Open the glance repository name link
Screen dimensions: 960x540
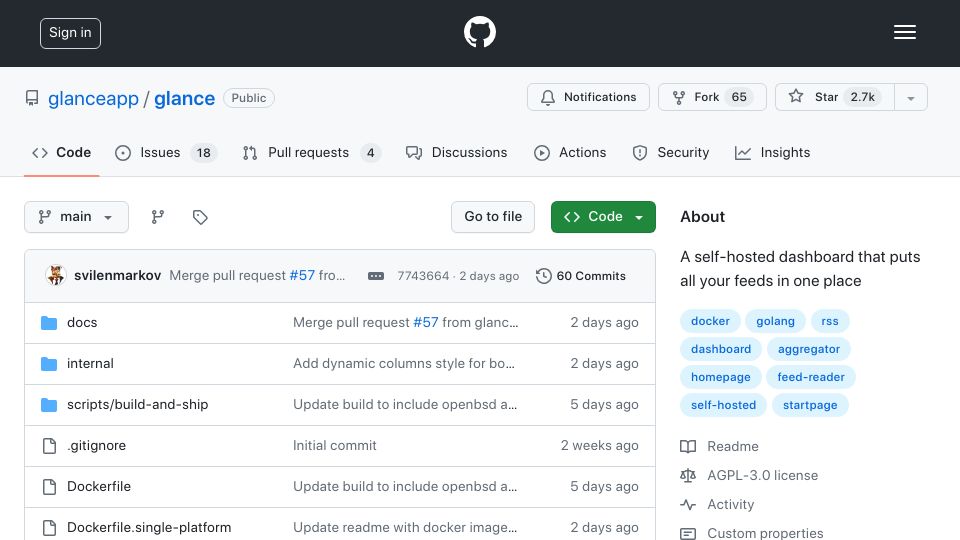pyautogui.click(x=184, y=99)
